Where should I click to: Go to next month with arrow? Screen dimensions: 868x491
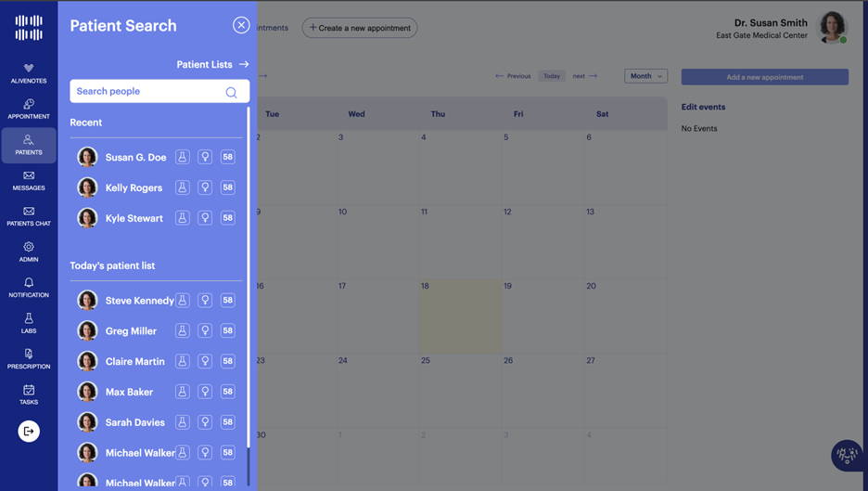585,76
